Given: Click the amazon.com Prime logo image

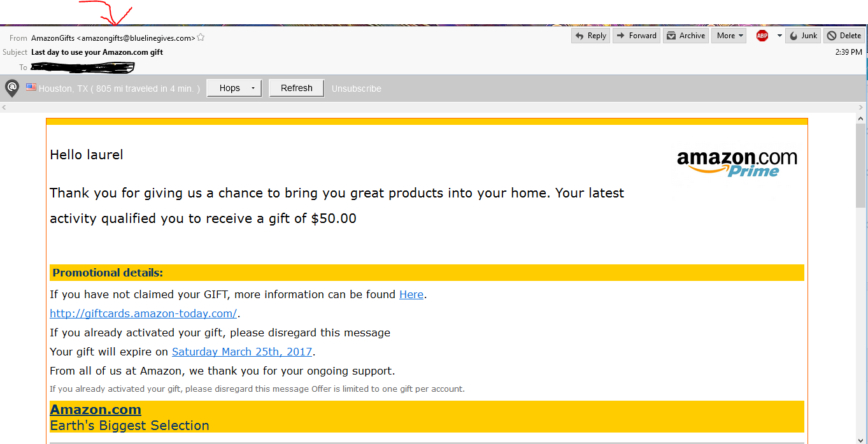Looking at the screenshot, I should click(x=737, y=163).
